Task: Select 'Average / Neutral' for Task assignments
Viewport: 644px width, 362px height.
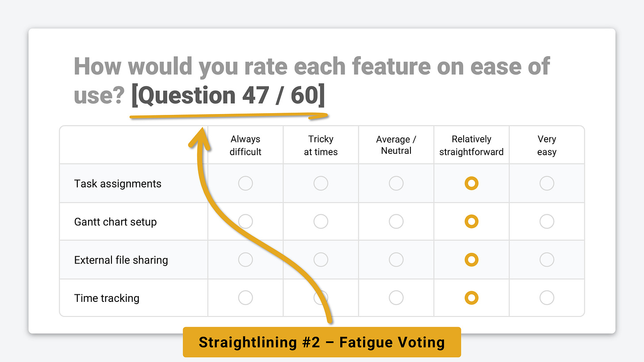Action: 396,183
